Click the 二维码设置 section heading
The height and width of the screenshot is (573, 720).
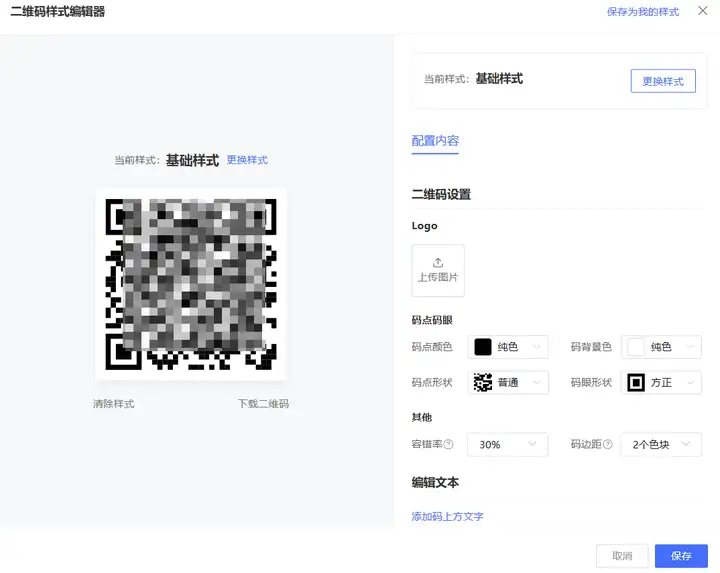pos(441,194)
